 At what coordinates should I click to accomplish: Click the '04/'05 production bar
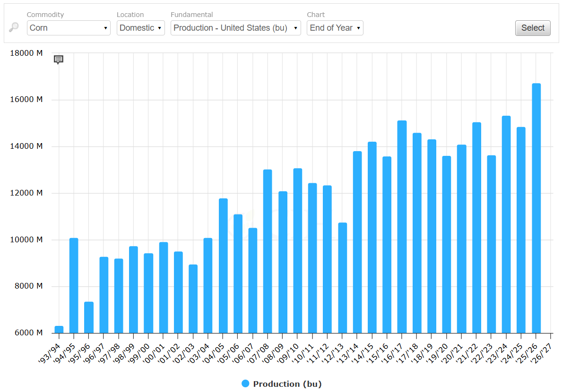tap(223, 265)
